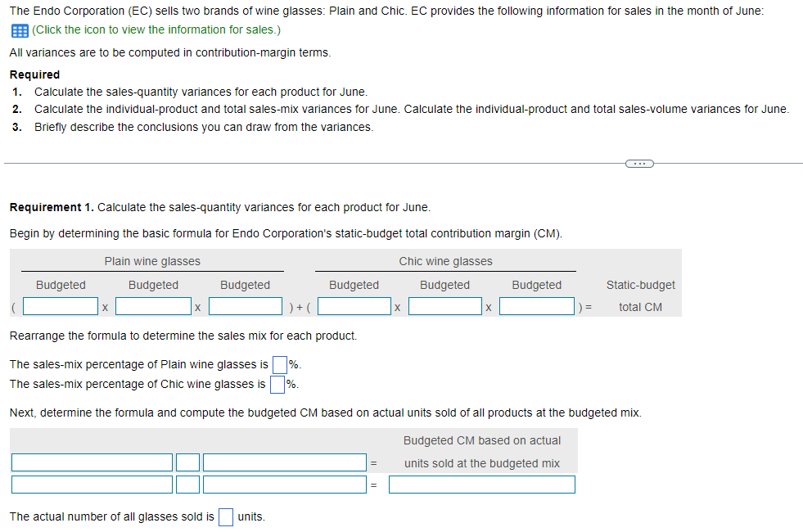Click the link to view information for sales

pos(156,29)
